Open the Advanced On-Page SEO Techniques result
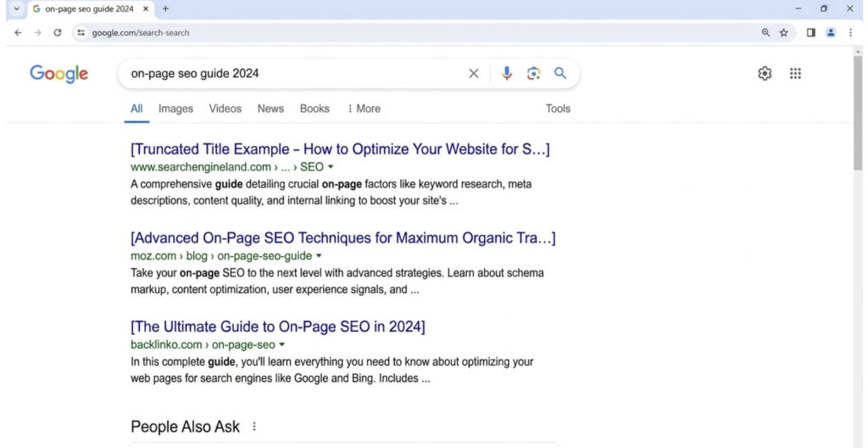The height and width of the screenshot is (448, 868). (x=343, y=238)
